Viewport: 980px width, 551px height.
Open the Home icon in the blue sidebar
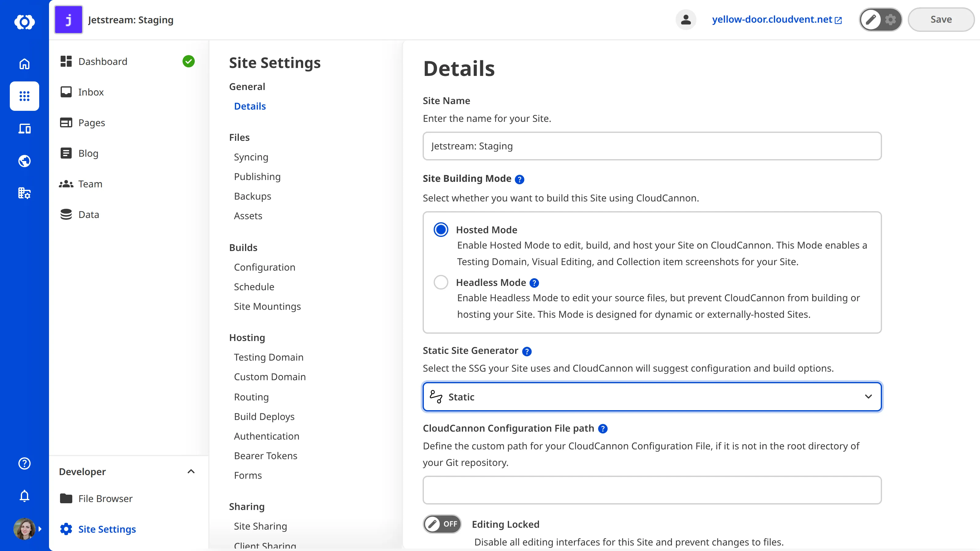point(24,64)
